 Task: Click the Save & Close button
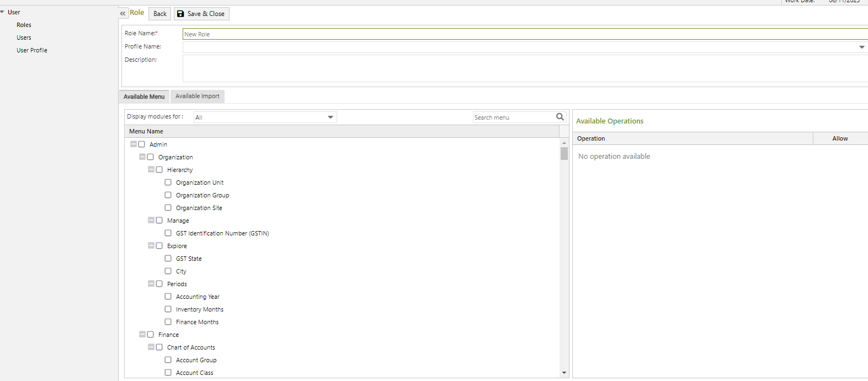click(x=201, y=14)
